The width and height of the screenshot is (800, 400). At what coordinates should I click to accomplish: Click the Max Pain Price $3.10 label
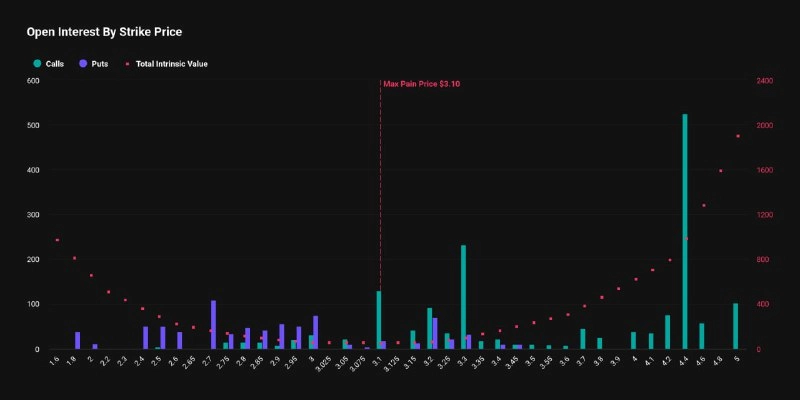click(421, 84)
